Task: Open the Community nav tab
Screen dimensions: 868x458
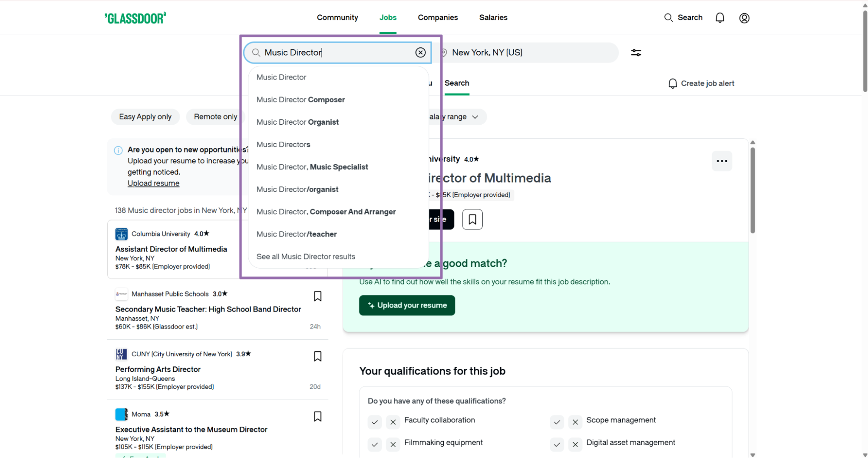Action: pos(337,17)
